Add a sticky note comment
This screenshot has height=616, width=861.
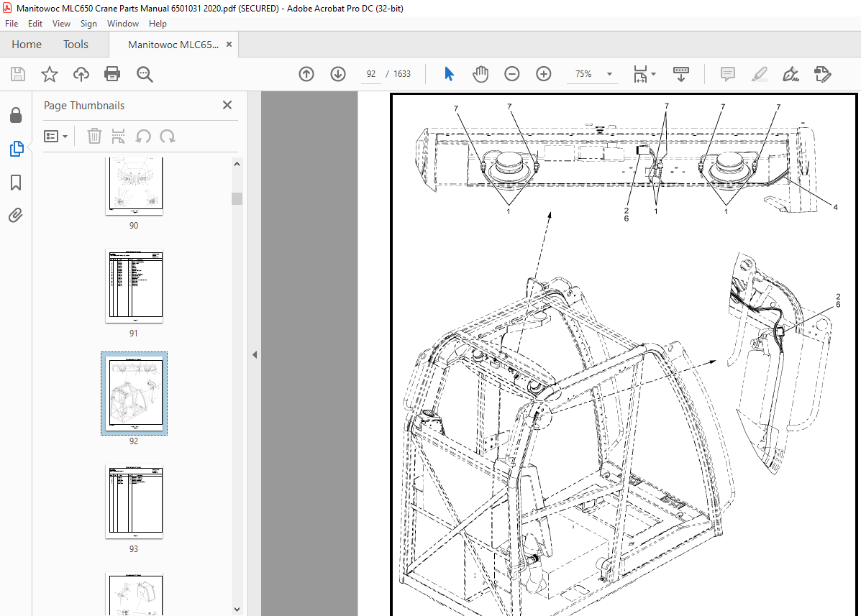[x=727, y=74]
